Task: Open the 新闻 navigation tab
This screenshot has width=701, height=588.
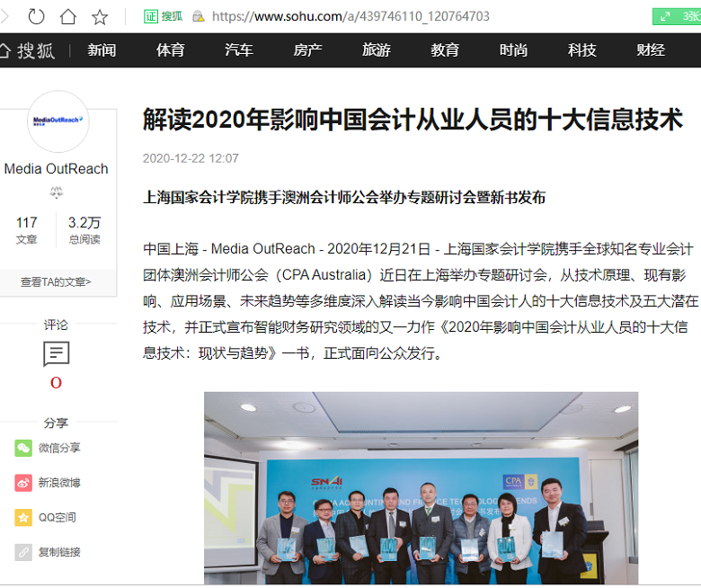Action: (102, 50)
